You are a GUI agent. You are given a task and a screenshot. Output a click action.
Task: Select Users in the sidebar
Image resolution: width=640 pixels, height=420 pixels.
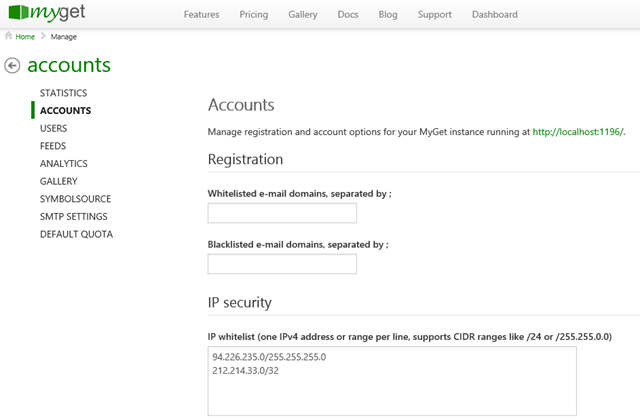[54, 129]
